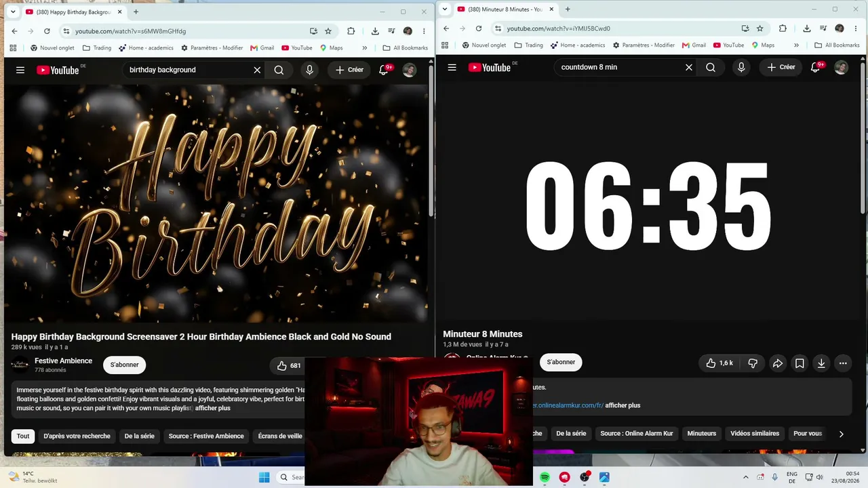Expand birthday video description with 'afficher plus'
This screenshot has width=868, height=488.
point(213,408)
